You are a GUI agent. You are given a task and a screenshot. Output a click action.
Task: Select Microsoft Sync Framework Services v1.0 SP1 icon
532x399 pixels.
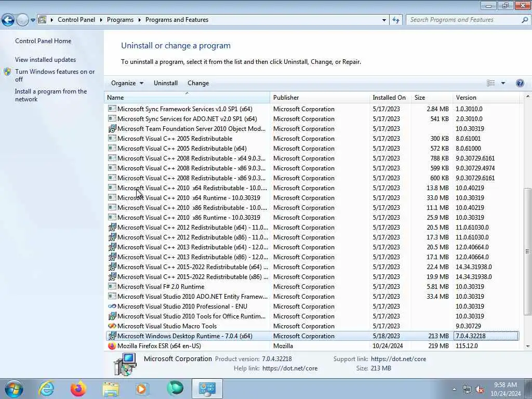(112, 109)
